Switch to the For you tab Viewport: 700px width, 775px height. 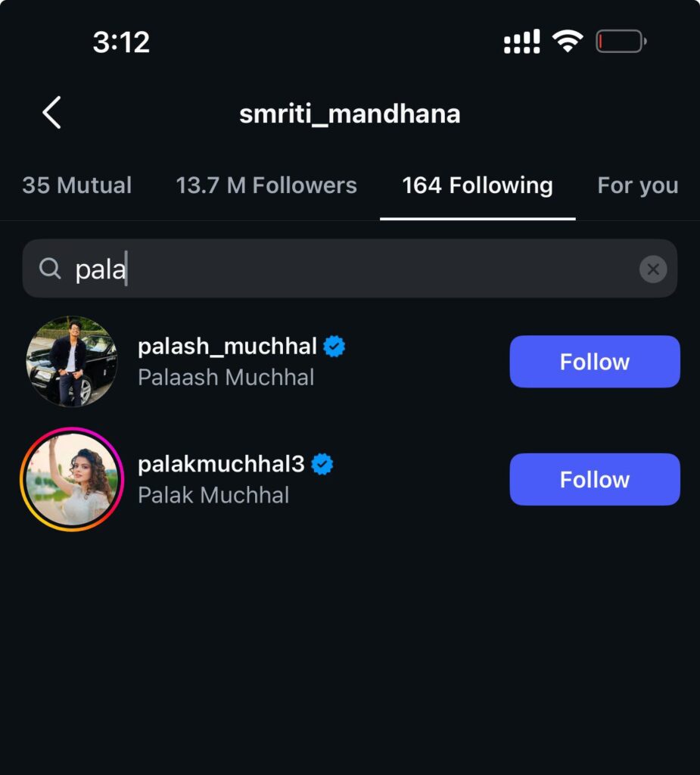click(637, 185)
